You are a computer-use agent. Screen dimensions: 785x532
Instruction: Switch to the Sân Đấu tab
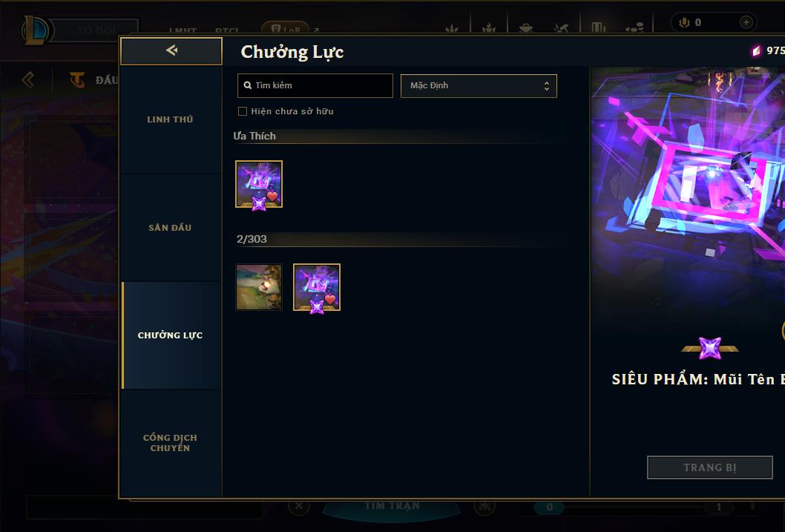click(x=170, y=228)
